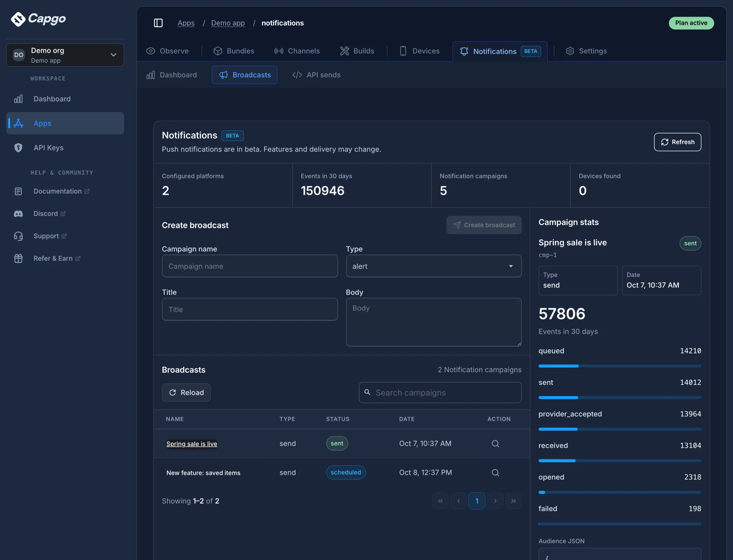Open the Type alert dropdown
The image size is (733, 560).
pos(434,266)
